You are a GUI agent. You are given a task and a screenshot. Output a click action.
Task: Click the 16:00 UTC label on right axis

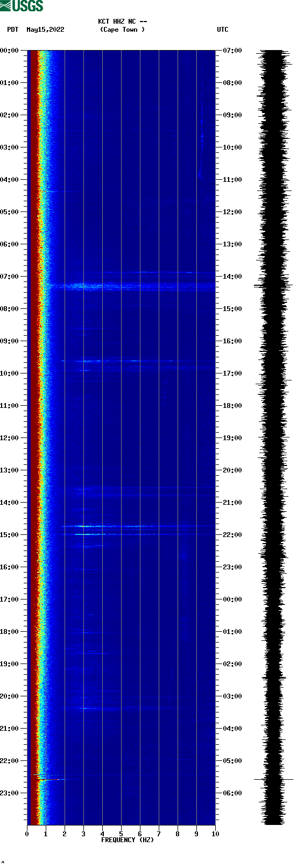[x=232, y=341]
